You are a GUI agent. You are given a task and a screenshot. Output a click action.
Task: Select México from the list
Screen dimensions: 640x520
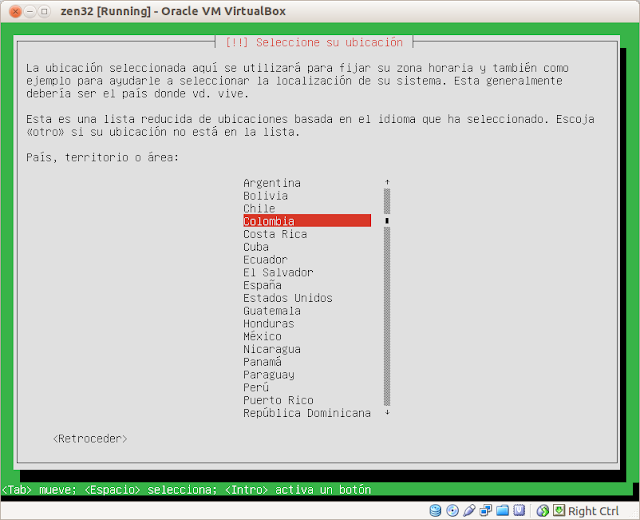(x=307, y=336)
